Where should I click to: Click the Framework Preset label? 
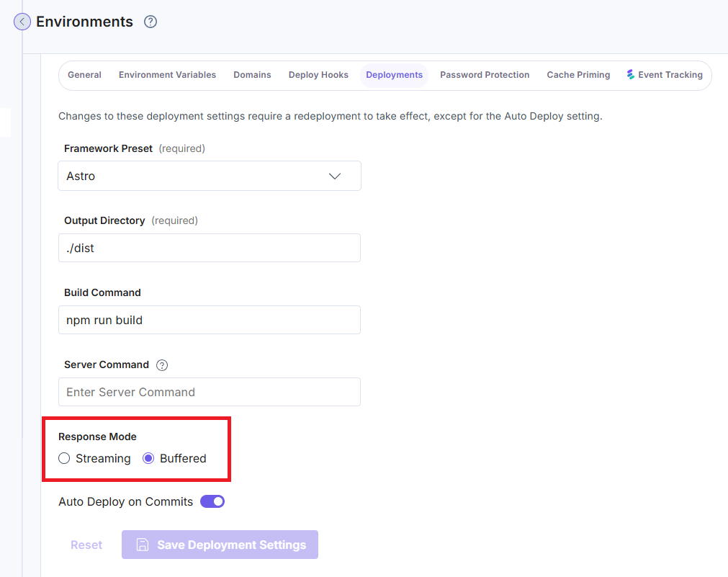[108, 148]
